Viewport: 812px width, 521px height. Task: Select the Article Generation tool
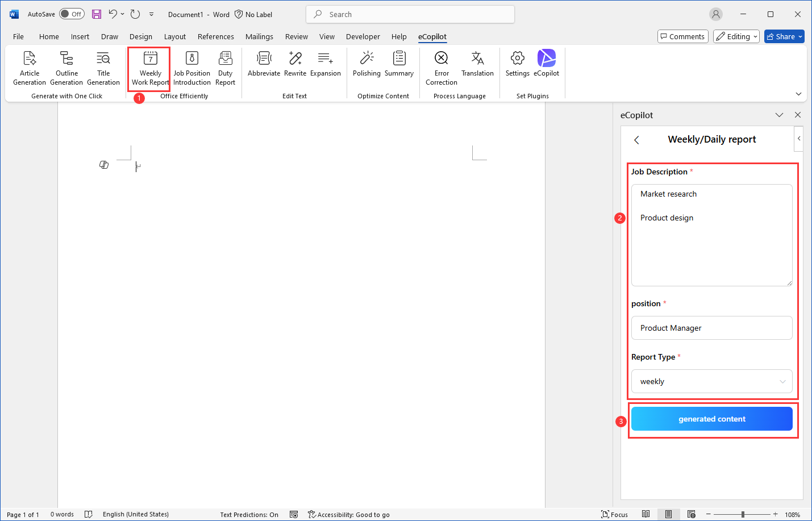(x=29, y=67)
